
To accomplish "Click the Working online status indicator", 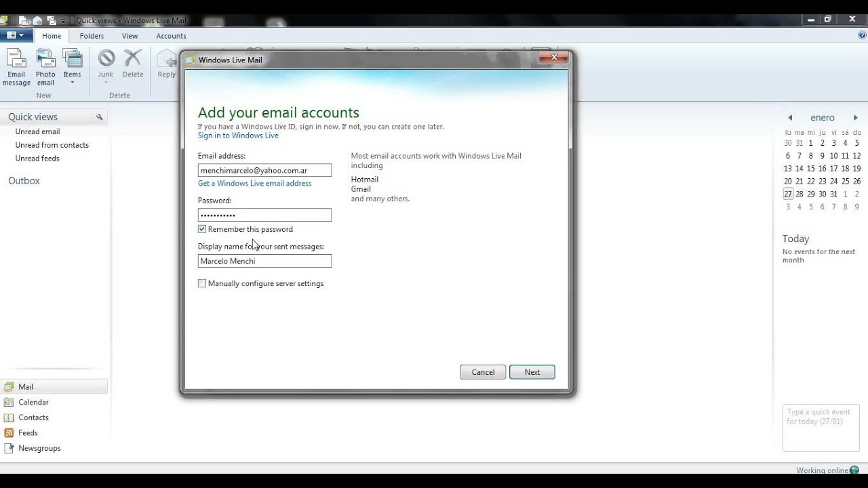I will [x=827, y=470].
